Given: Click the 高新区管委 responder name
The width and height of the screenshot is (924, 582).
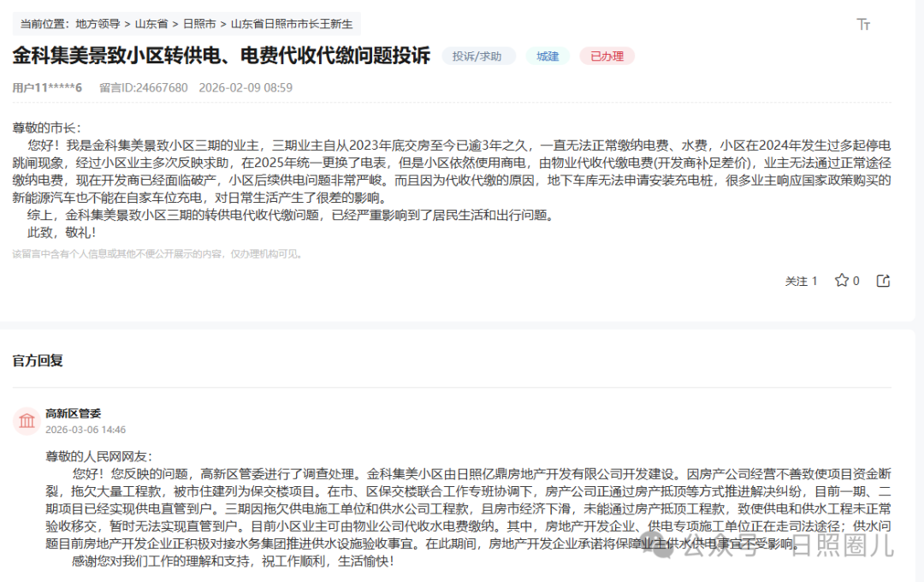Looking at the screenshot, I should [x=73, y=413].
